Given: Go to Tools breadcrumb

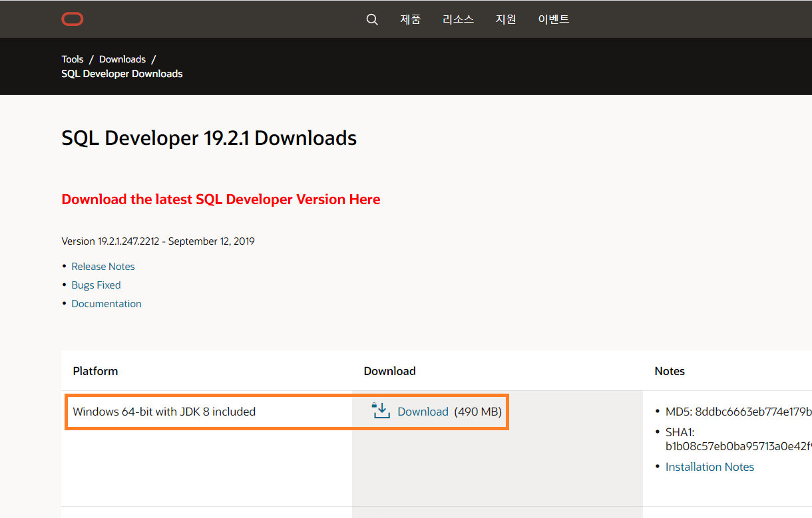Looking at the screenshot, I should pyautogui.click(x=73, y=59).
